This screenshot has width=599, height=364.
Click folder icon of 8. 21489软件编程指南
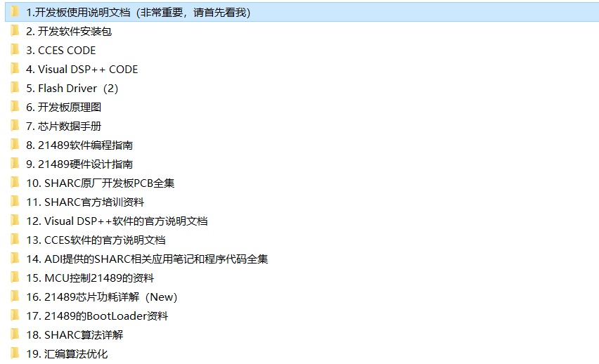click(x=15, y=144)
